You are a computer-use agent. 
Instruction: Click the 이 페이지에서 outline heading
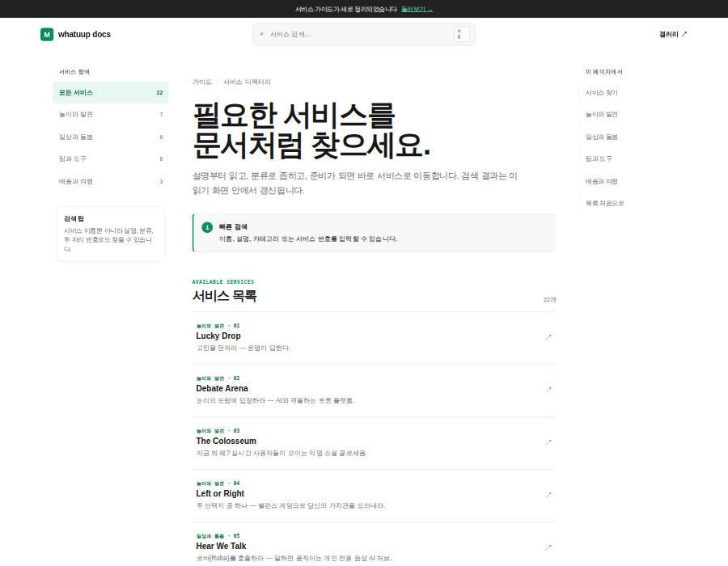click(x=603, y=72)
